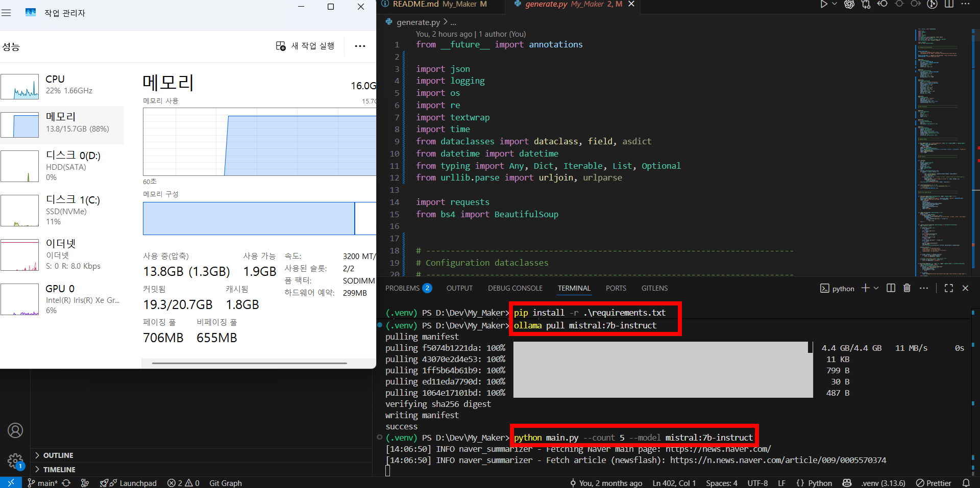980x488 pixels.
Task: Click line 14 'import requests' in editor
Action: click(x=452, y=202)
